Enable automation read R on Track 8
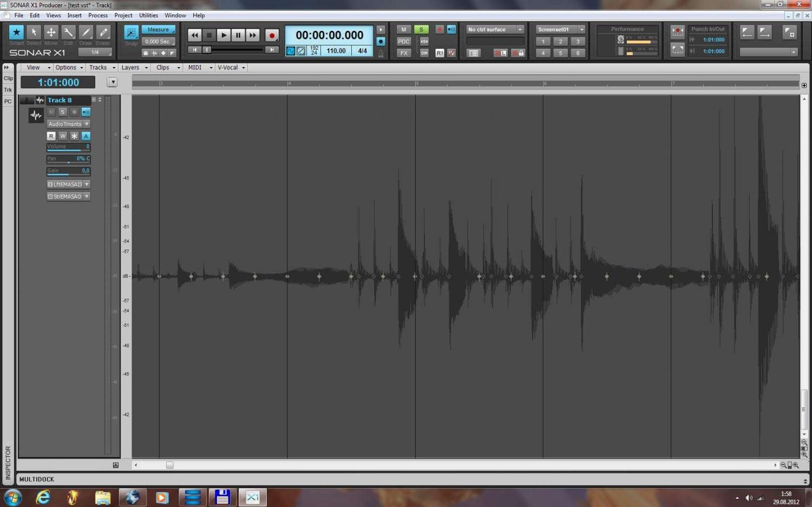Screen dimensions: 812x507 pyautogui.click(x=51, y=136)
